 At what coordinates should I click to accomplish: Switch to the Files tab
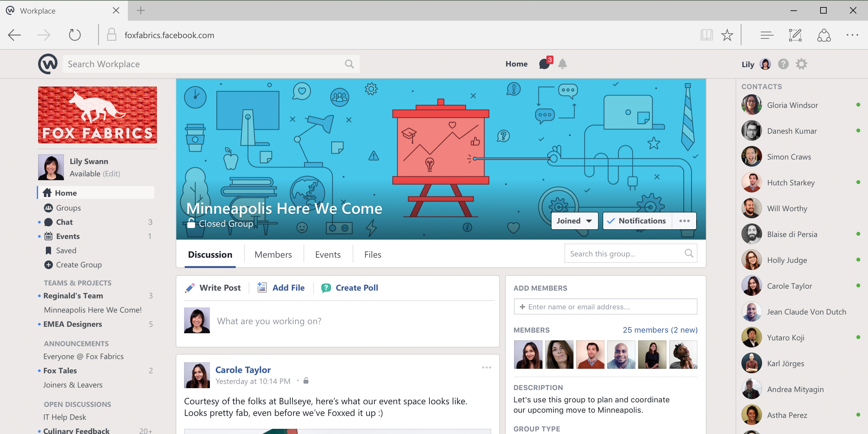tap(373, 254)
